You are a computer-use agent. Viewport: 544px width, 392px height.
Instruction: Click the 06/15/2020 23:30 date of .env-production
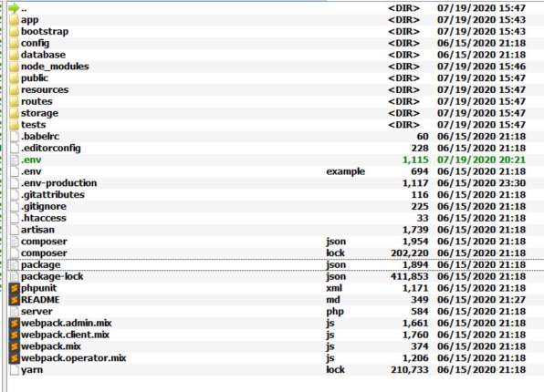point(482,183)
